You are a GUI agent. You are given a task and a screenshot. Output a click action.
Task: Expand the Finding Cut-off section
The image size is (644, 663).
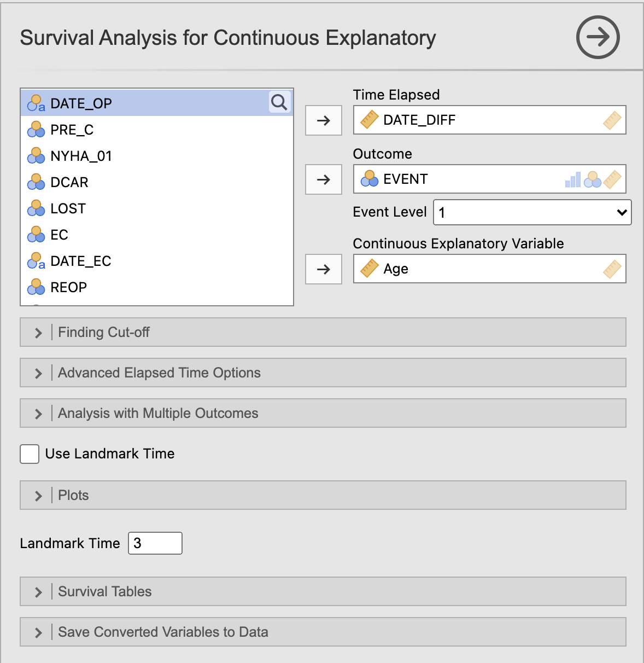(x=323, y=332)
